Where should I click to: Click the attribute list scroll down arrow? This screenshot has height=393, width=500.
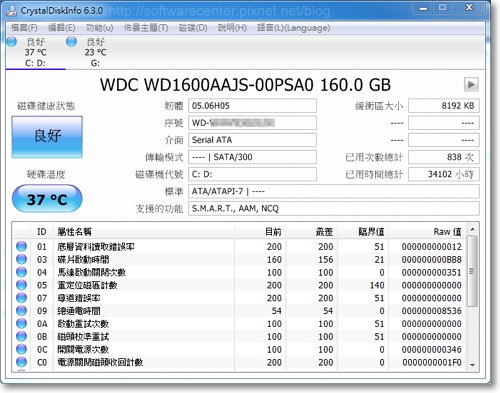point(472,365)
